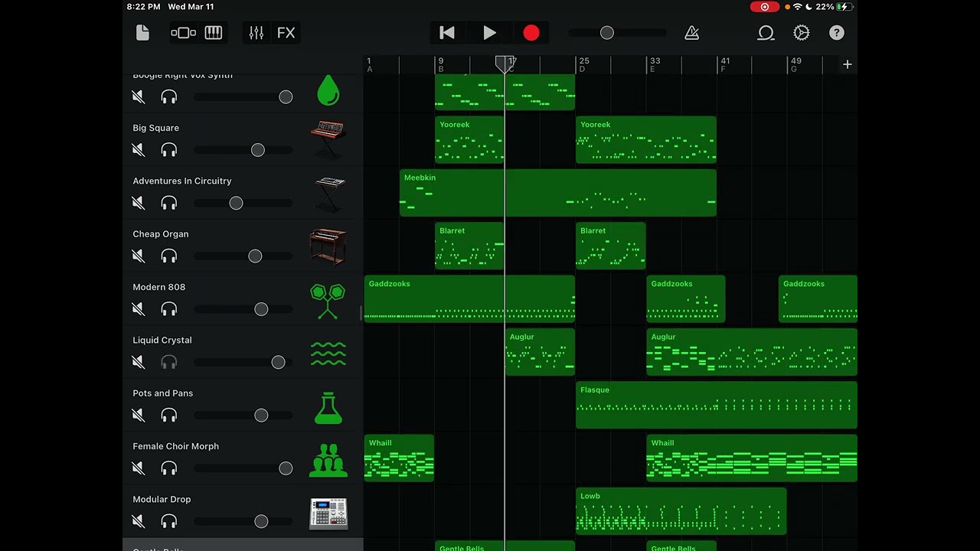Select Adventures In Circuitry keyboard icon
The image size is (980, 551).
point(329,194)
